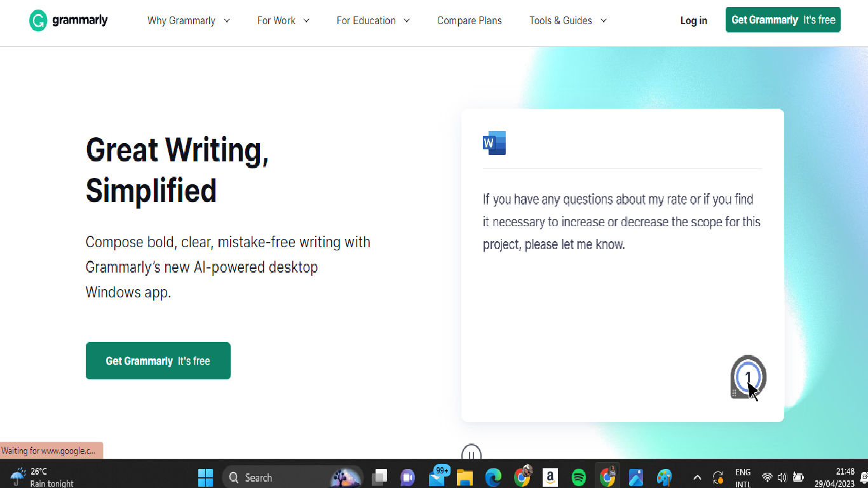868x488 pixels.
Task: Show hidden system tray icons
Action: tap(697, 477)
